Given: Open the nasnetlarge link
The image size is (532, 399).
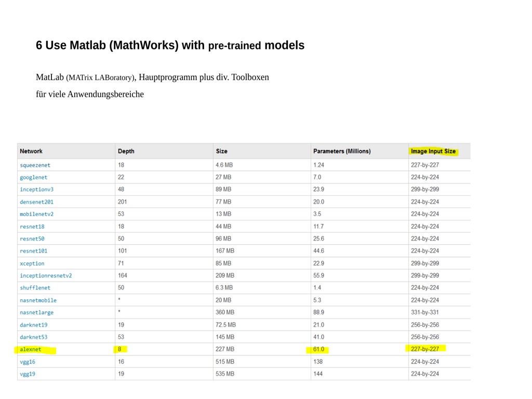Looking at the screenshot, I should click(x=36, y=313).
